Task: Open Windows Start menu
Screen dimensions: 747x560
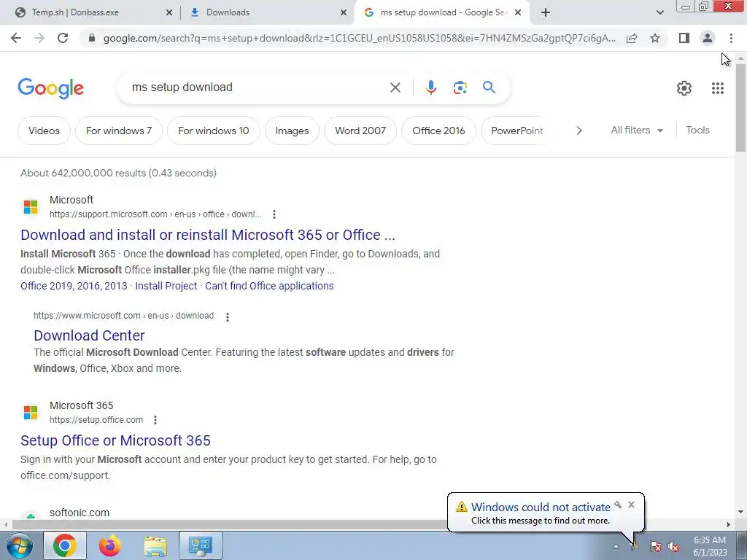Action: 20,545
